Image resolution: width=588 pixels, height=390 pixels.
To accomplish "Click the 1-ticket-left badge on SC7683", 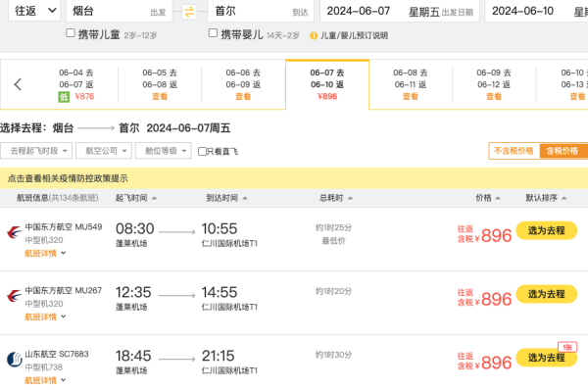I will coord(567,347).
